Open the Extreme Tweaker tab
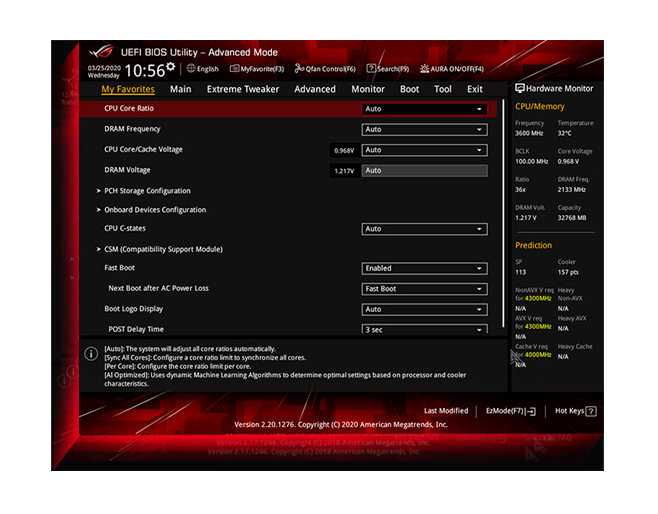Viewport: 658px width, 514px height. (x=243, y=89)
